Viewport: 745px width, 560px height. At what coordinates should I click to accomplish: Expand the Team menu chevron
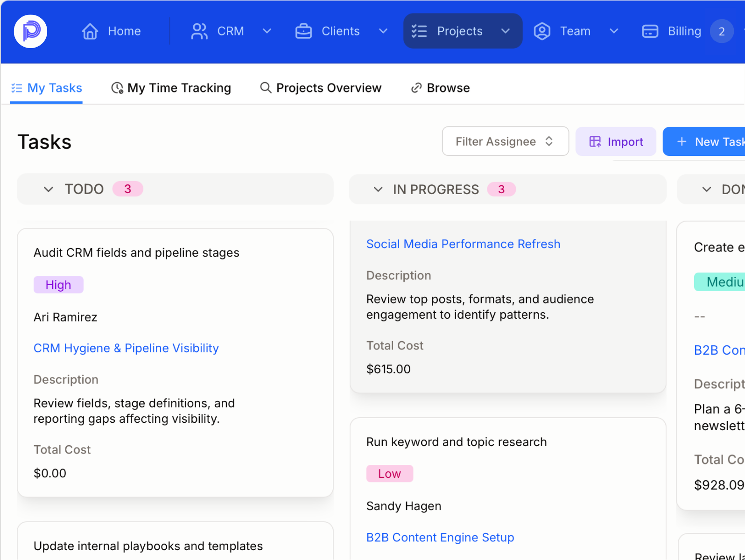pos(614,31)
